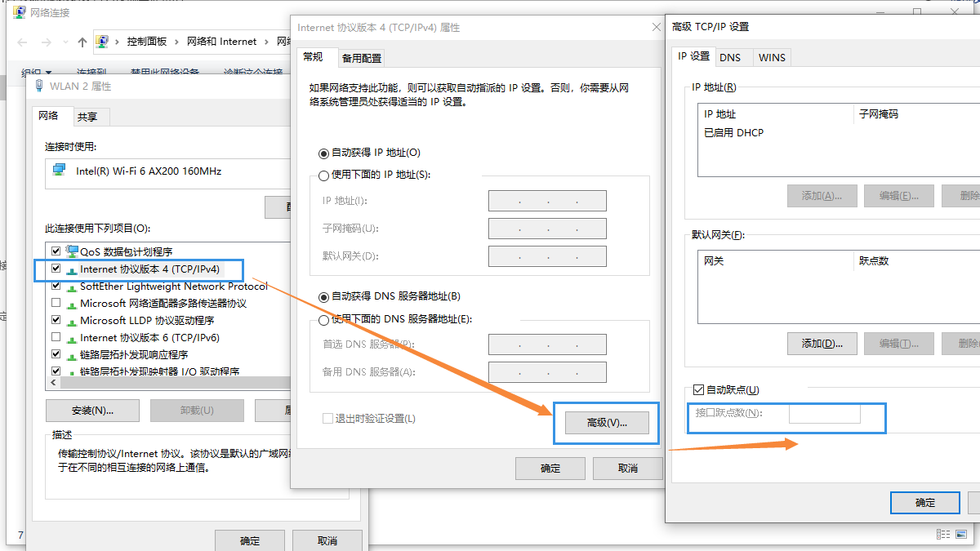
Task: Click the Network Connections title bar icon
Action: coord(19,12)
